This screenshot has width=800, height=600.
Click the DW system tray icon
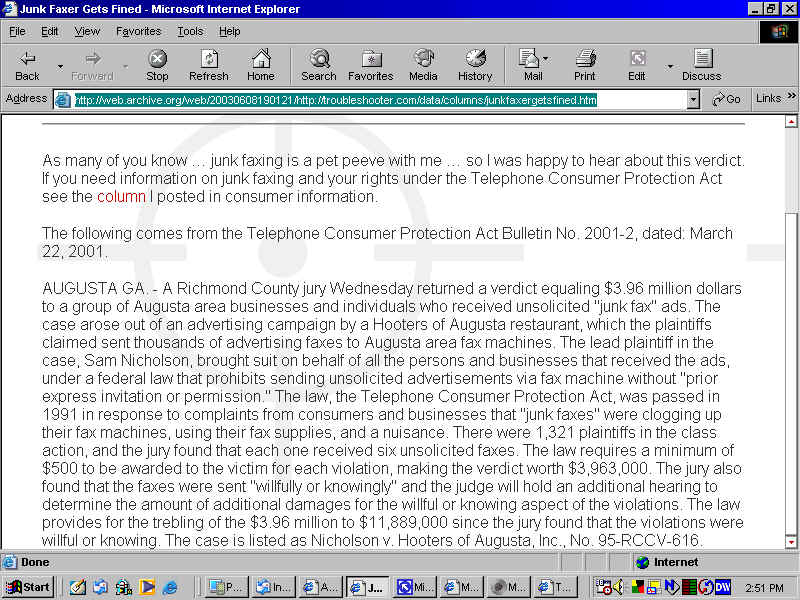point(722,587)
